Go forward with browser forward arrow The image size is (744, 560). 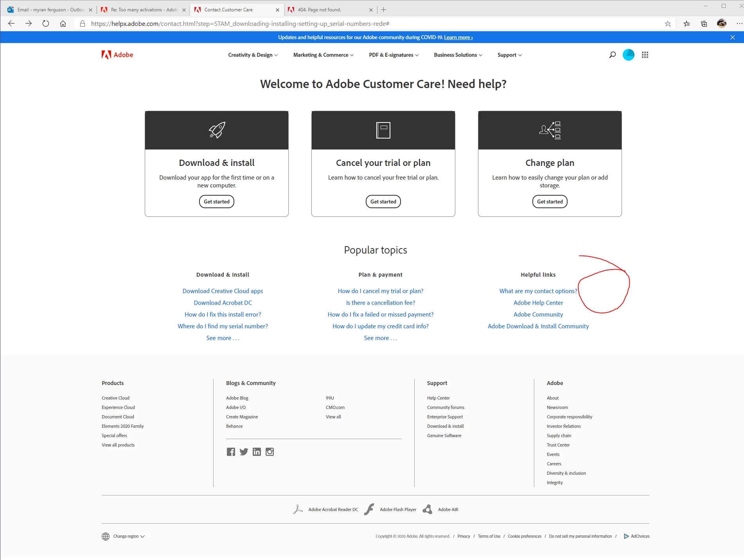29,23
